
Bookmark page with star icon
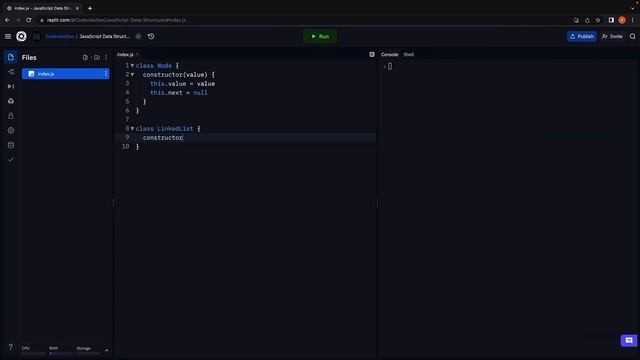pos(598,20)
